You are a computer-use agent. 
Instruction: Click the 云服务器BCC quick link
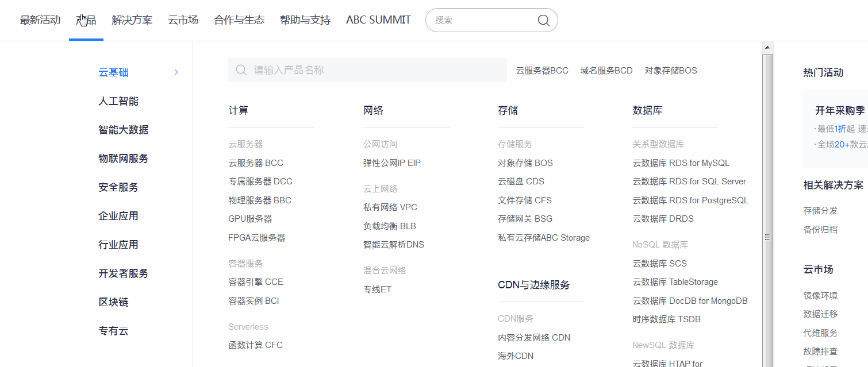coord(542,71)
